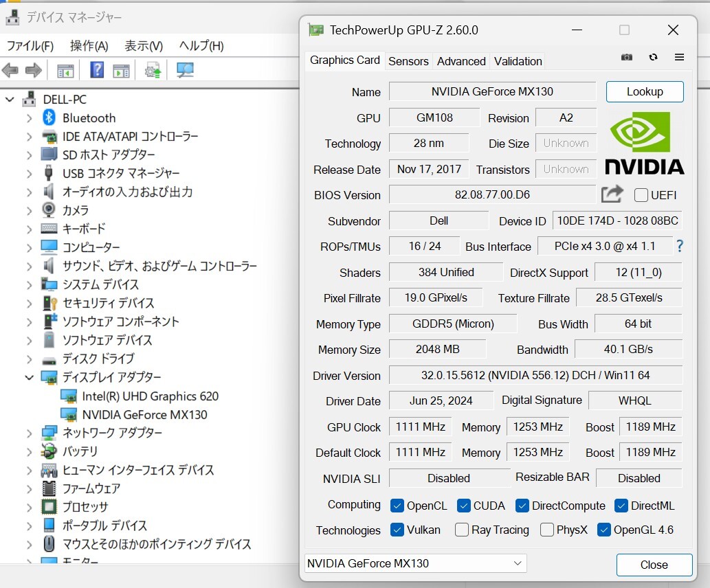
Task: Toggle the OpenGL 4.6 checkbox
Action: point(604,530)
